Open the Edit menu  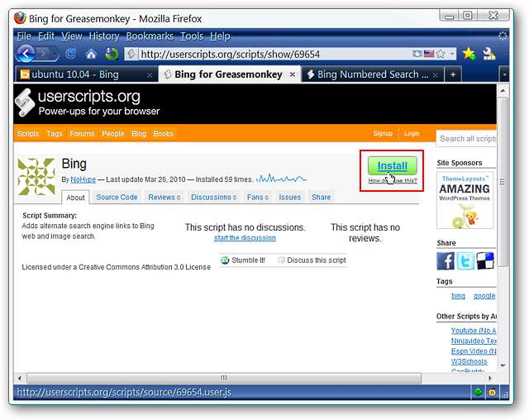tap(46, 36)
